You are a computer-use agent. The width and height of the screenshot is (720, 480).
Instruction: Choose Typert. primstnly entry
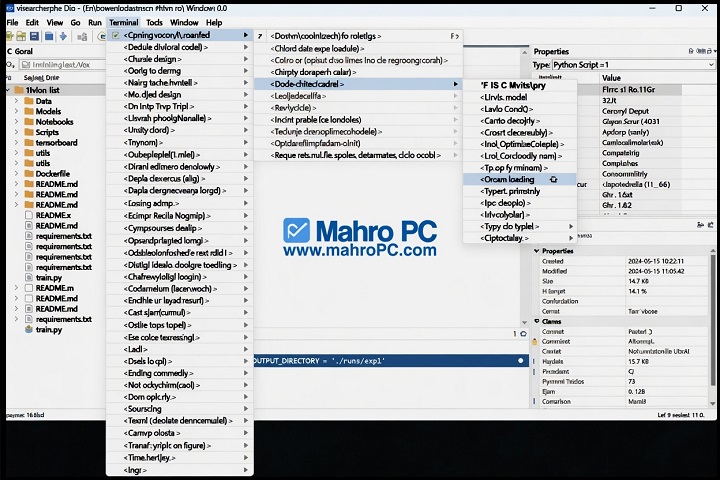(520, 192)
